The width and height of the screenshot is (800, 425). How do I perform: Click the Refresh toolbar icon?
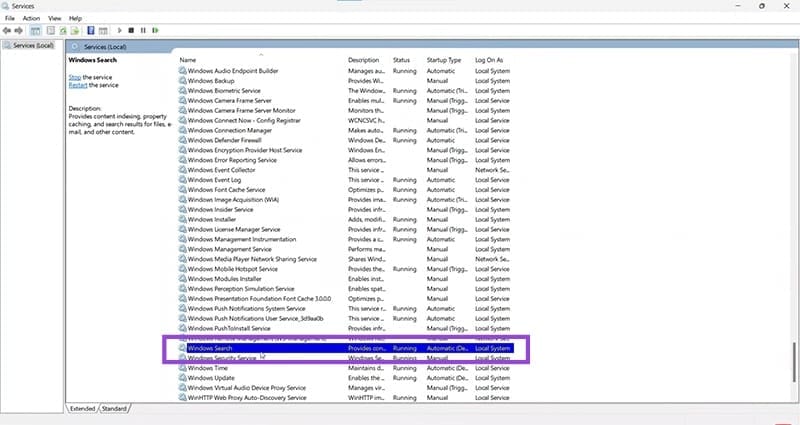[x=63, y=31]
